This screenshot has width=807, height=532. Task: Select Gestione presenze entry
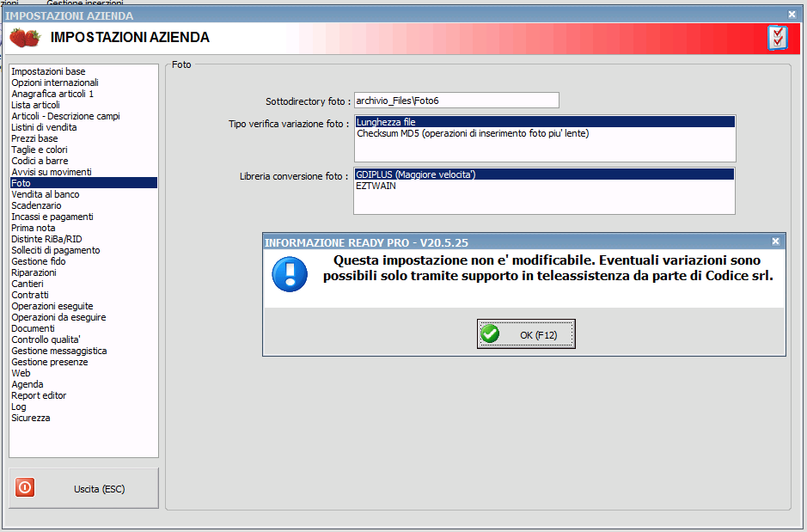[x=84, y=362]
